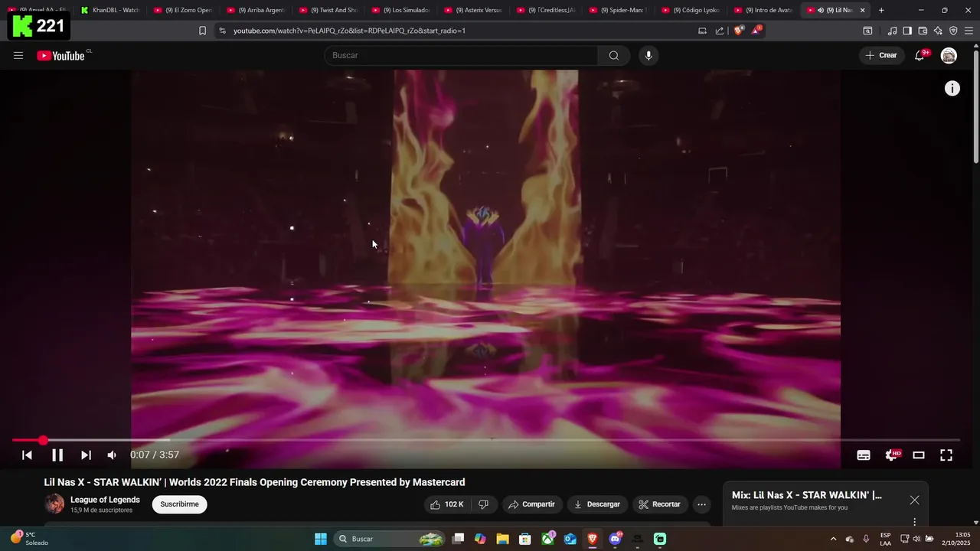Screen dimensions: 980x551
Task: Switch to Twist And Shout tab
Action: tap(328, 10)
